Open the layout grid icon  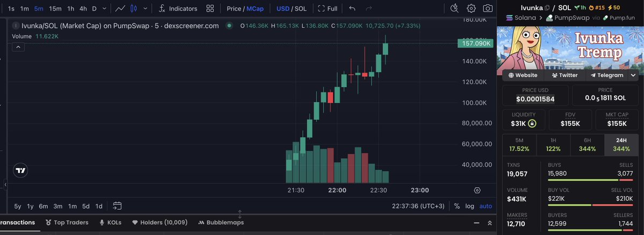tap(210, 8)
